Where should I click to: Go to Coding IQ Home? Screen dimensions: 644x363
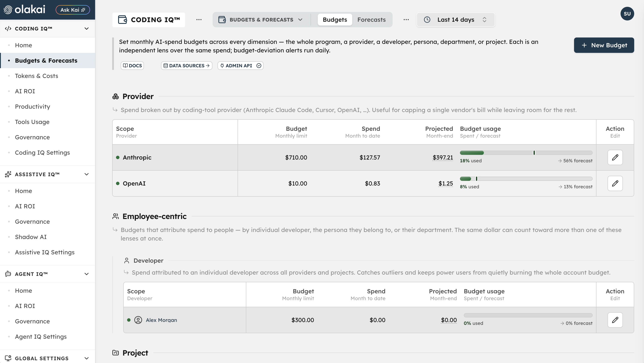point(23,45)
